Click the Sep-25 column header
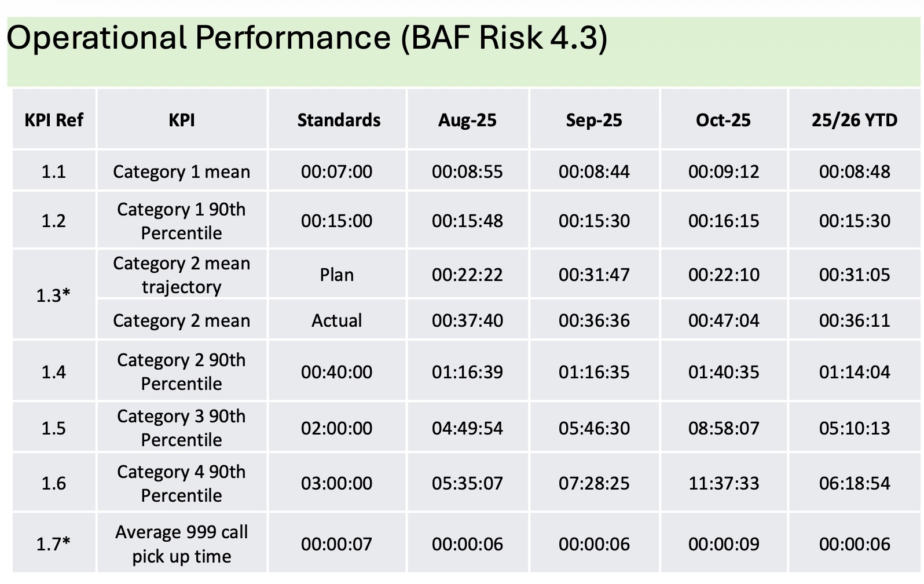The height and width of the screenshot is (584, 924). pos(594,121)
